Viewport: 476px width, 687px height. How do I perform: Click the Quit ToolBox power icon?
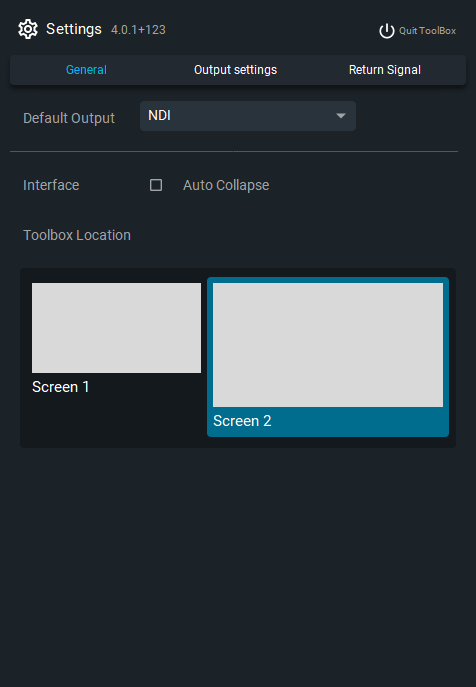point(387,31)
